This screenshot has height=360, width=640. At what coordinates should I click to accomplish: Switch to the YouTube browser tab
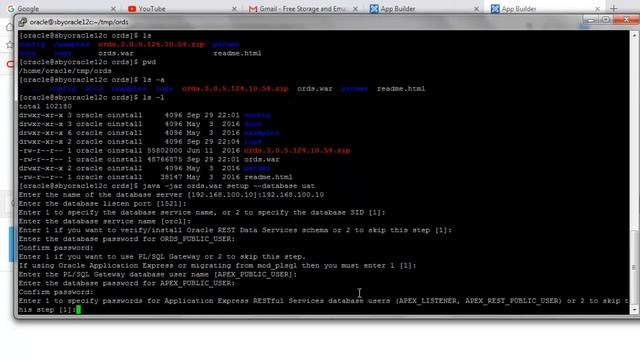(x=182, y=8)
